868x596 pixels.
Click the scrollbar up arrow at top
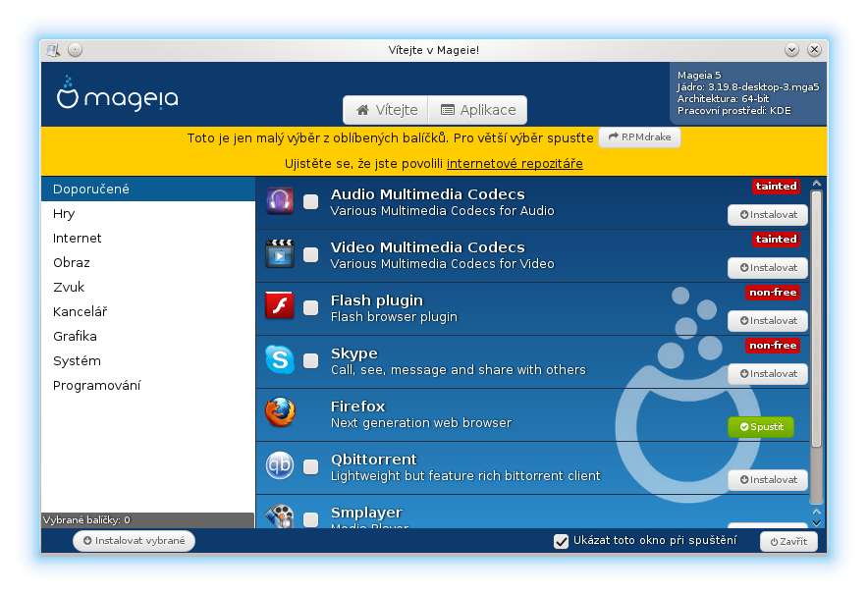[817, 184]
